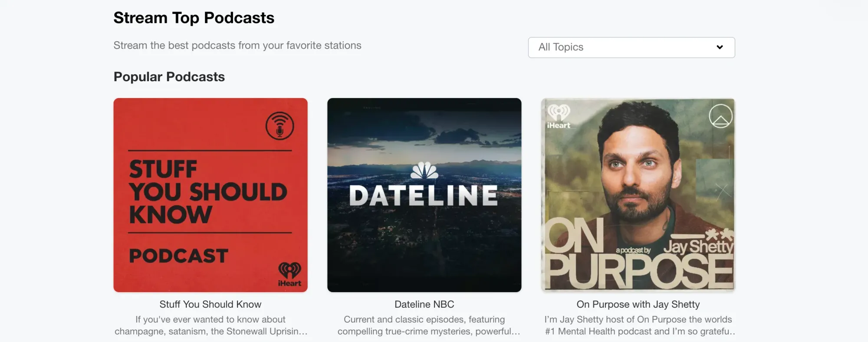Click the chevron arrow in the topics selector
This screenshot has width=868, height=342.
(720, 47)
